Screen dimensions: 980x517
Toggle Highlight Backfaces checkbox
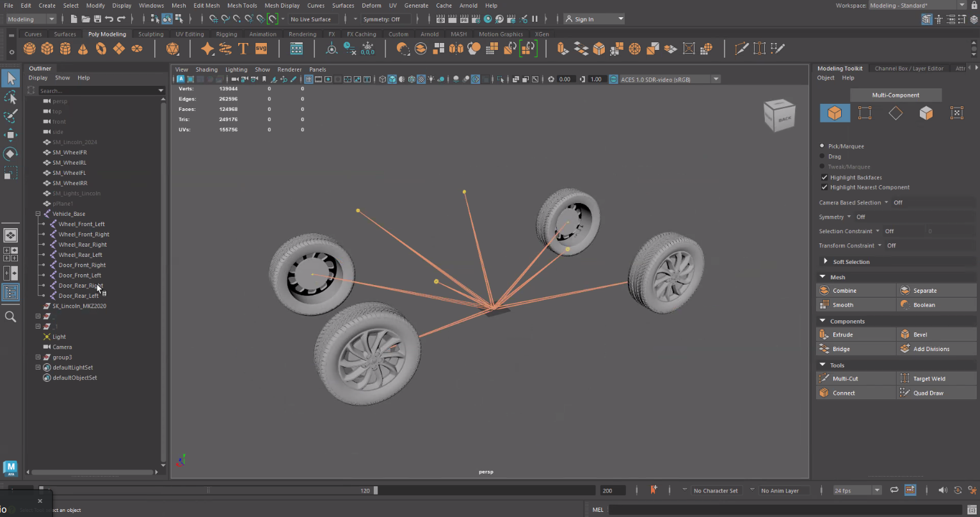[x=824, y=177]
